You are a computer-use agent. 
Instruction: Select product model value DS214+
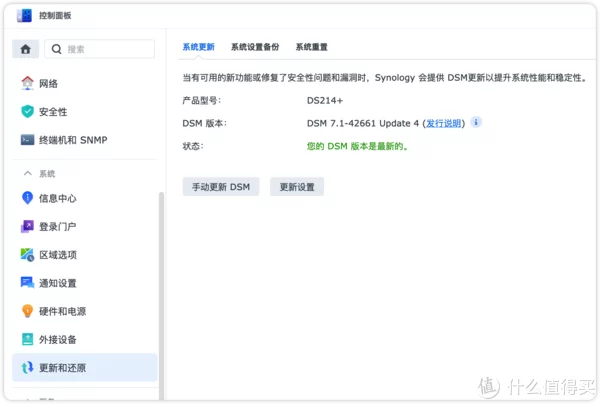click(325, 101)
